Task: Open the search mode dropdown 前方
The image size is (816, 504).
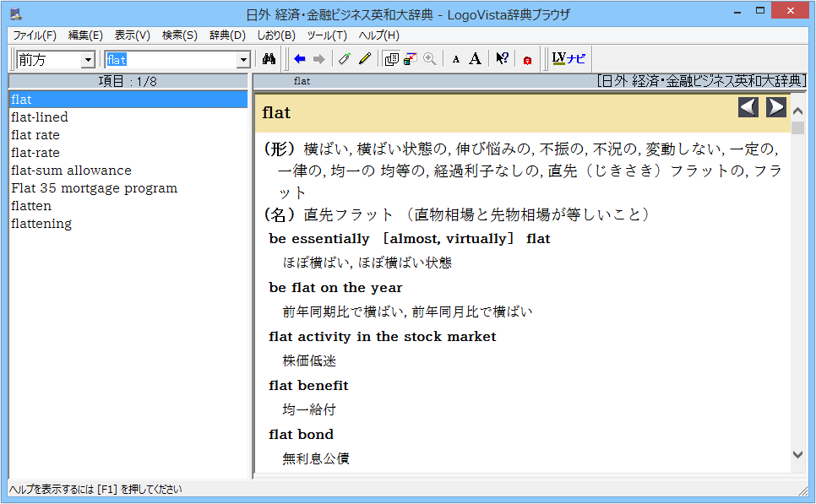Action: pyautogui.click(x=88, y=60)
